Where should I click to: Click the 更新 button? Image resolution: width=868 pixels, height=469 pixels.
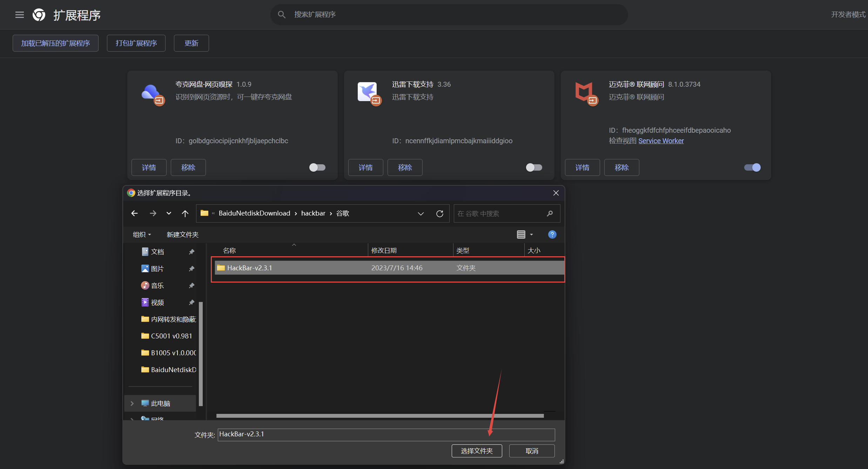click(191, 43)
